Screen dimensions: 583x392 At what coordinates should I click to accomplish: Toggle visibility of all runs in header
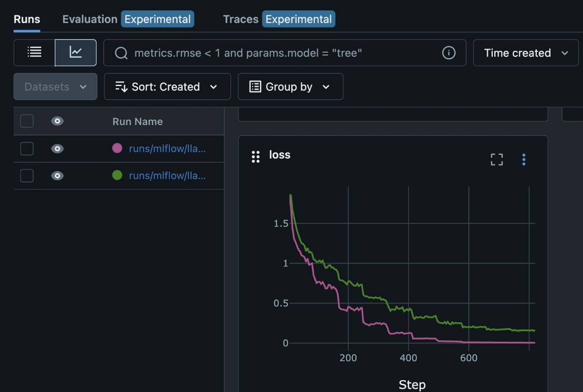[58, 121]
